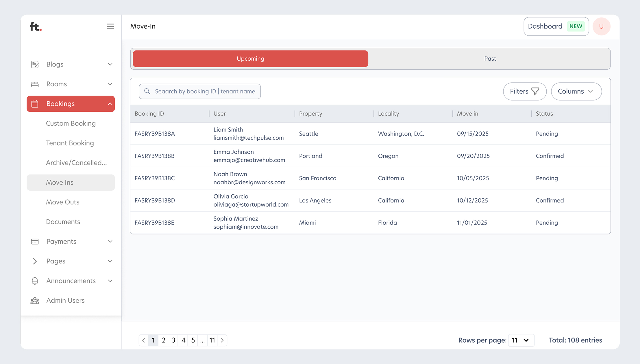Collapse the Bookings menu chevron
Image resolution: width=640 pixels, height=364 pixels.
coord(110,104)
